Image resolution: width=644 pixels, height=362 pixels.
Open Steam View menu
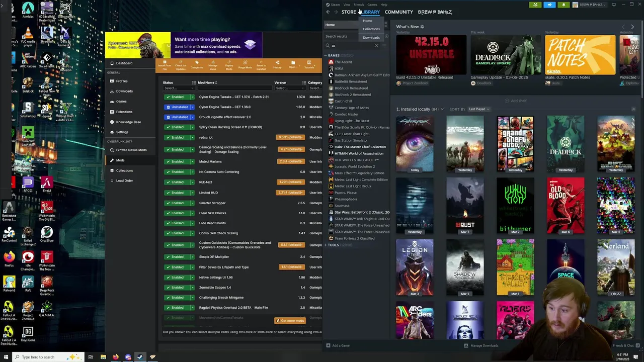click(x=347, y=5)
